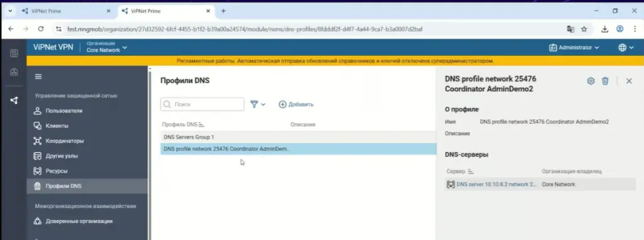Open browser downloads icon
Image resolution: width=644 pixels, height=240 pixels.
pyautogui.click(x=604, y=29)
